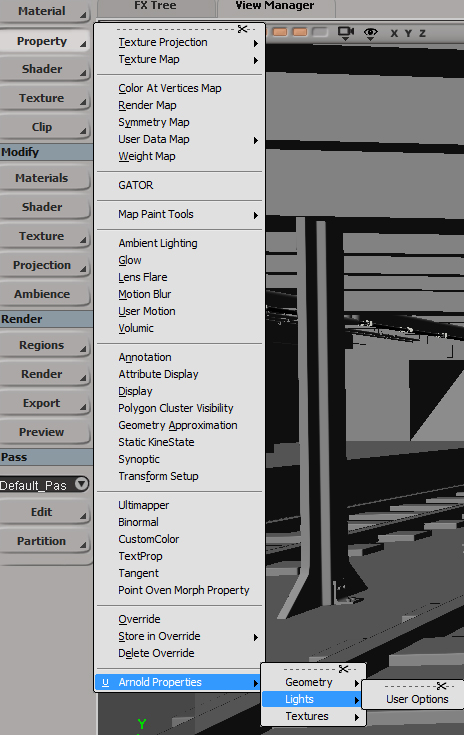Click scissors icon on Arnold Properties submenu
The image size is (464, 735).
tap(344, 669)
